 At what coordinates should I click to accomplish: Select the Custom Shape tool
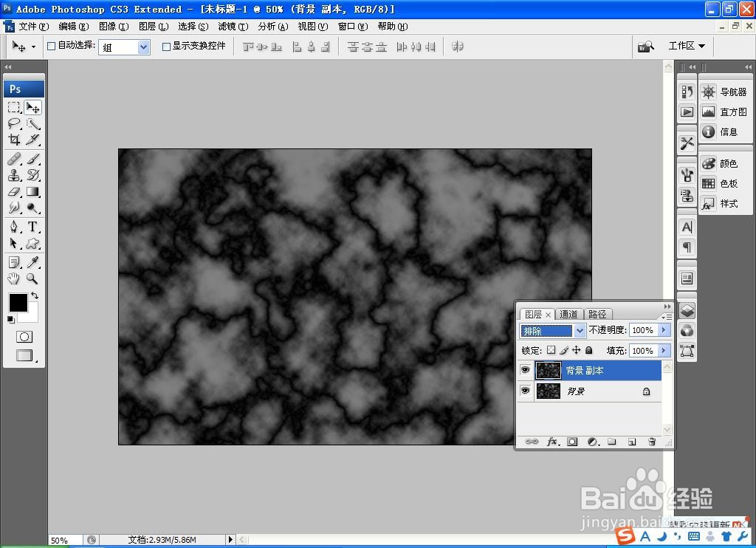tap(32, 243)
